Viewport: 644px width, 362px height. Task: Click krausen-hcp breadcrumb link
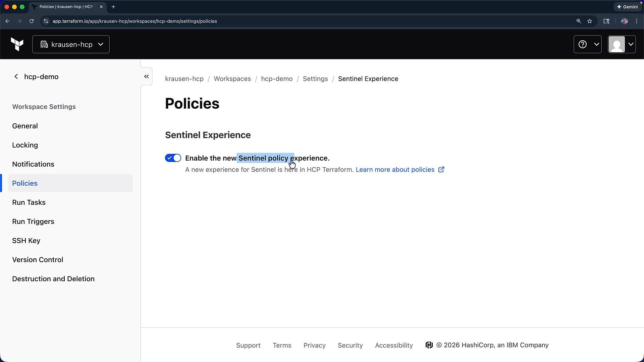point(184,79)
